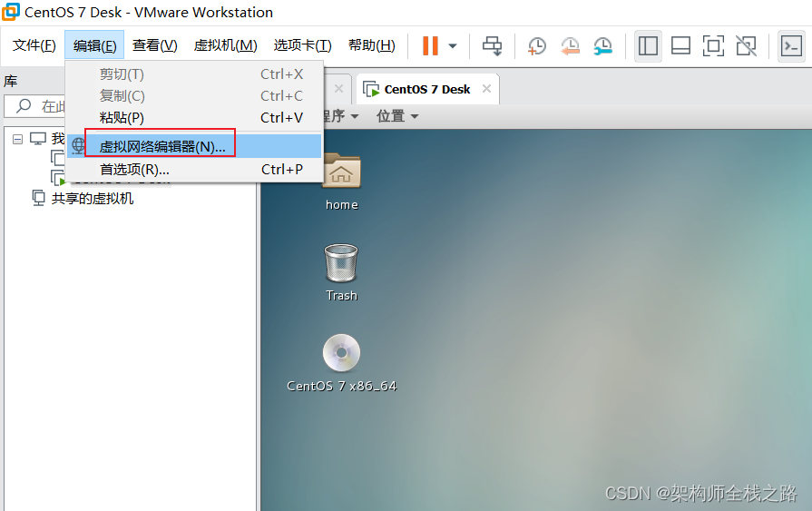Image resolution: width=812 pixels, height=511 pixels.
Task: Open 首选项(R)... preferences entry
Action: 195,170
